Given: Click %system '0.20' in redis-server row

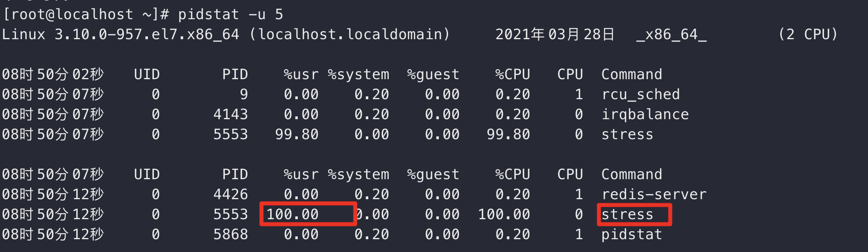Looking at the screenshot, I should tap(372, 195).
